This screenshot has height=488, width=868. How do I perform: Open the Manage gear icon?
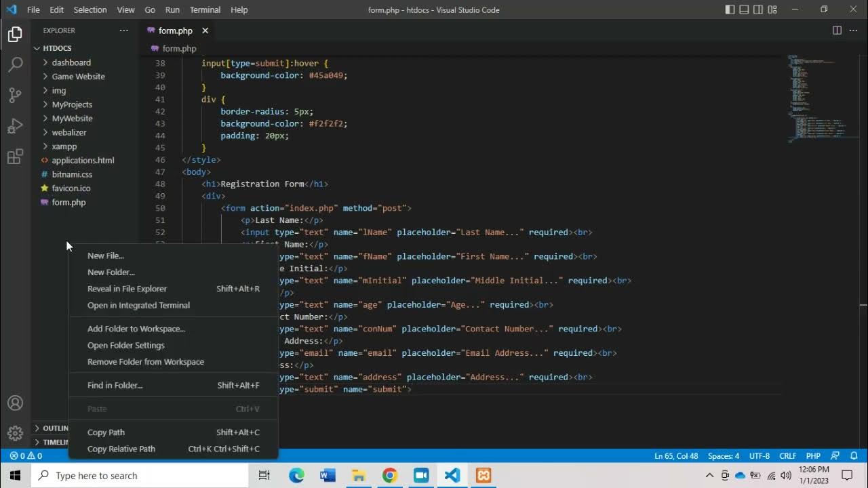coord(15,434)
